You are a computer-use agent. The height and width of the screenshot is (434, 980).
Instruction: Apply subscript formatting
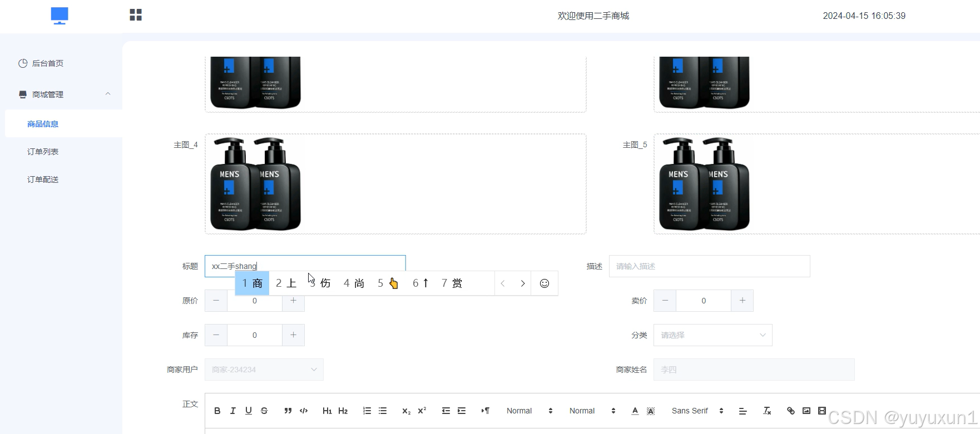coord(407,411)
